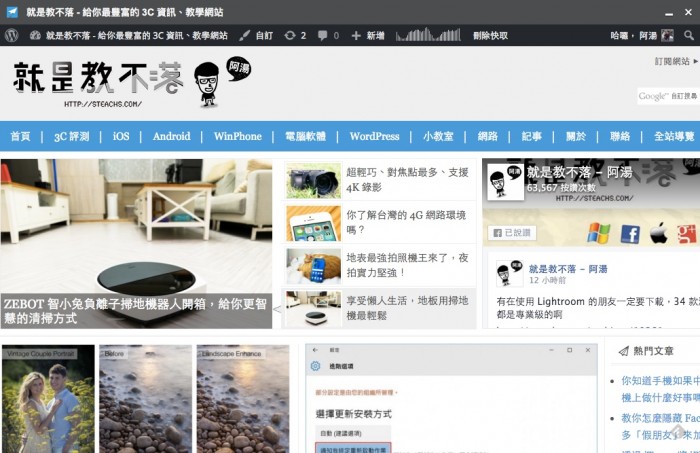Image resolution: width=700 pixels, height=453 pixels.
Task: Click the paper plane icon beside 熱門文章
Action: coord(624,351)
